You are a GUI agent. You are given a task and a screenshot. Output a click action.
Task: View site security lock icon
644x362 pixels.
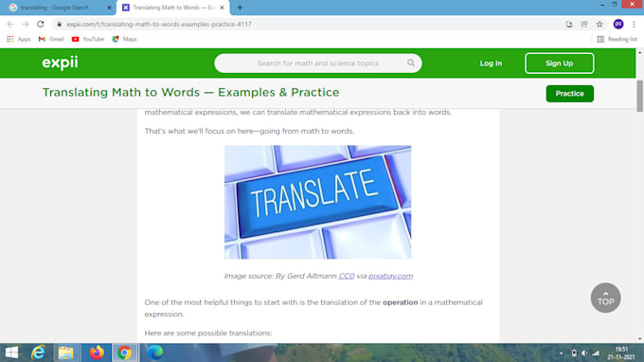(59, 25)
